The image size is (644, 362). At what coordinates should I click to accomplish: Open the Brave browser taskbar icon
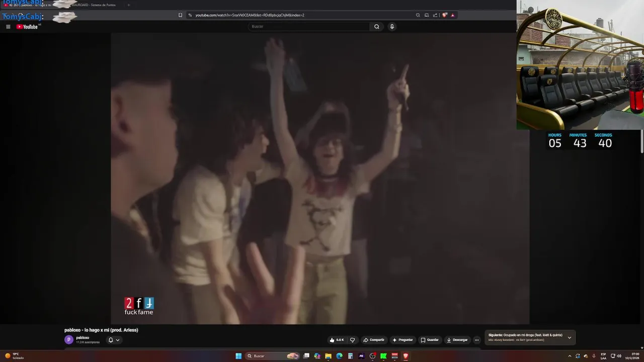[406, 356]
